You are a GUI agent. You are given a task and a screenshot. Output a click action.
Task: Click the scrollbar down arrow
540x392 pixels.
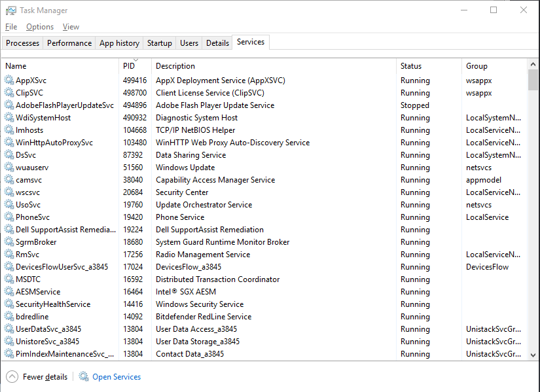tap(533, 355)
